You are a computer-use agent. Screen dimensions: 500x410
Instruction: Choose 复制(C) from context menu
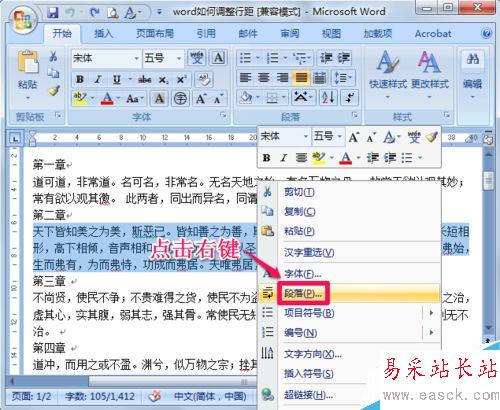[x=349, y=211]
